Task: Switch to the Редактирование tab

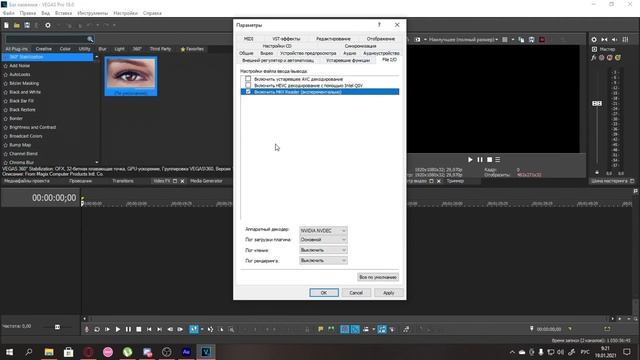Action: point(333,39)
